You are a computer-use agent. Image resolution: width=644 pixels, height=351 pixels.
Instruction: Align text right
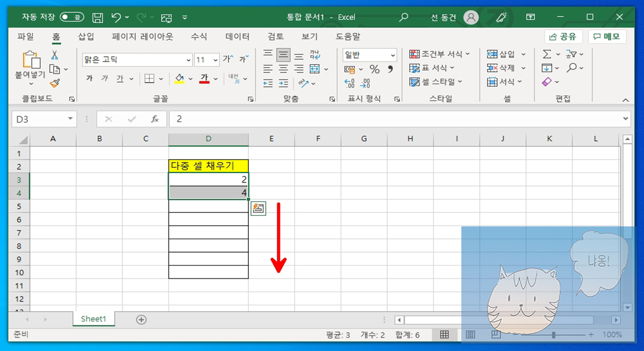(x=299, y=69)
